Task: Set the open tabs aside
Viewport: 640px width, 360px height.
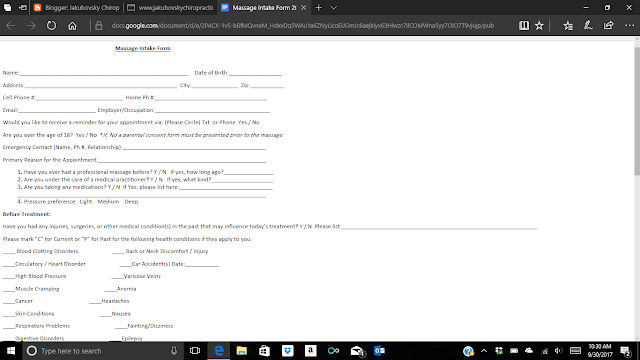Action: click(x=23, y=7)
